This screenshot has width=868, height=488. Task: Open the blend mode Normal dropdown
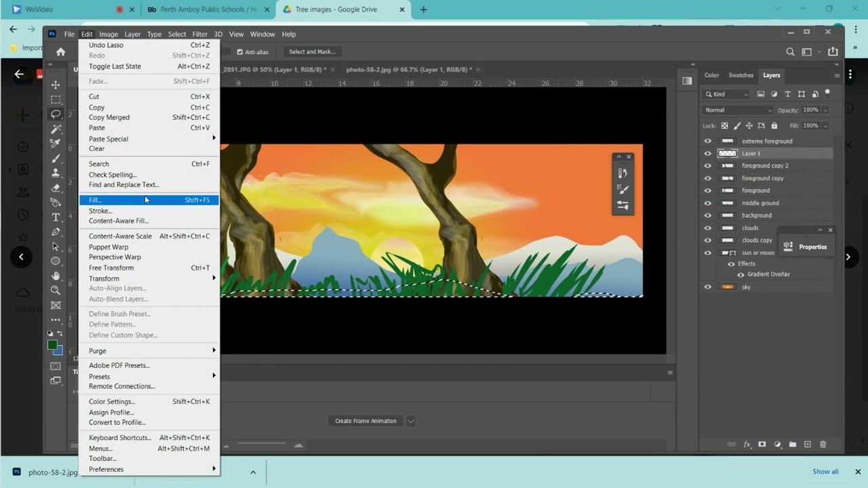click(x=738, y=110)
